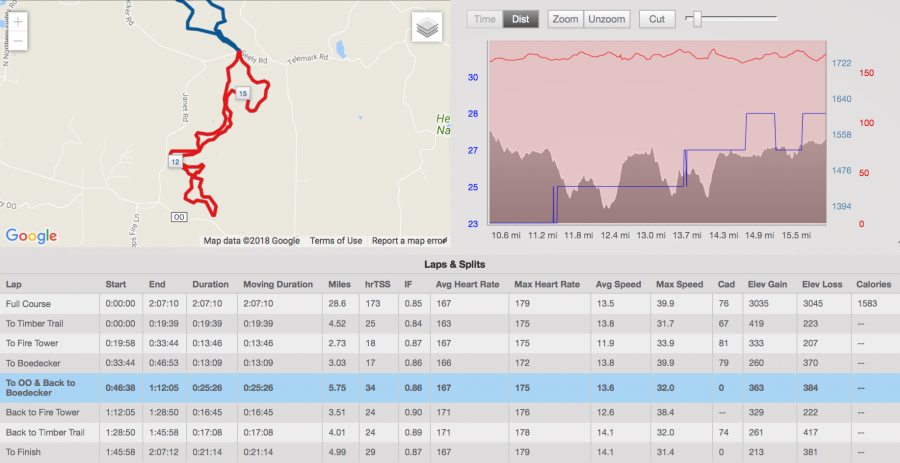The width and height of the screenshot is (900, 463).
Task: Click the 14.9 mi chart axis label
Action: tap(759, 235)
